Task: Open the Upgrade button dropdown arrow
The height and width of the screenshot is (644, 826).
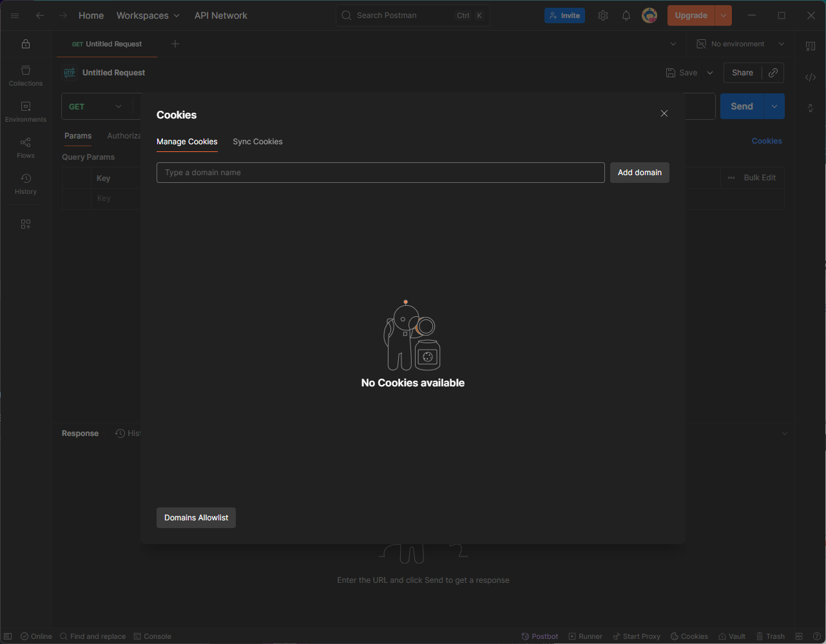Action: [724, 15]
